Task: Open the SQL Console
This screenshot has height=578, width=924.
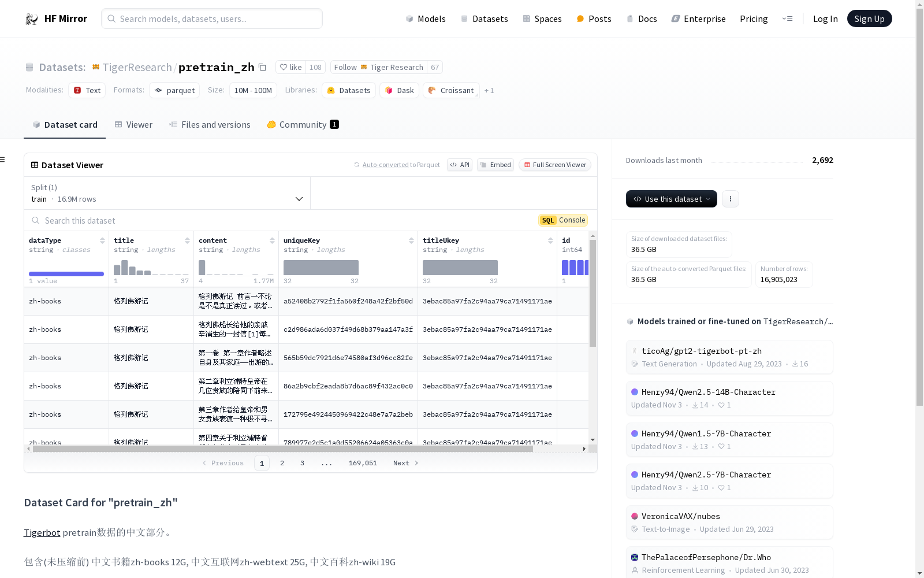Action: coord(563,220)
